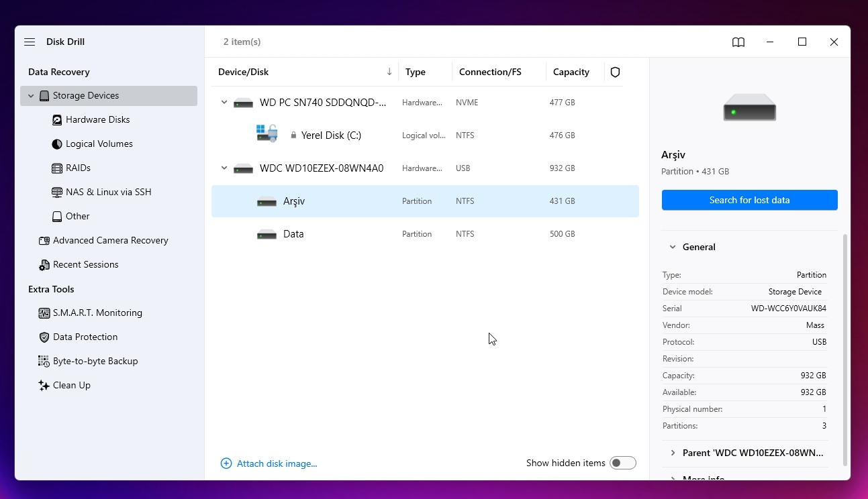Click the WD PC SN740 disk icon
Viewport: 868px width, 499px height.
coord(243,103)
